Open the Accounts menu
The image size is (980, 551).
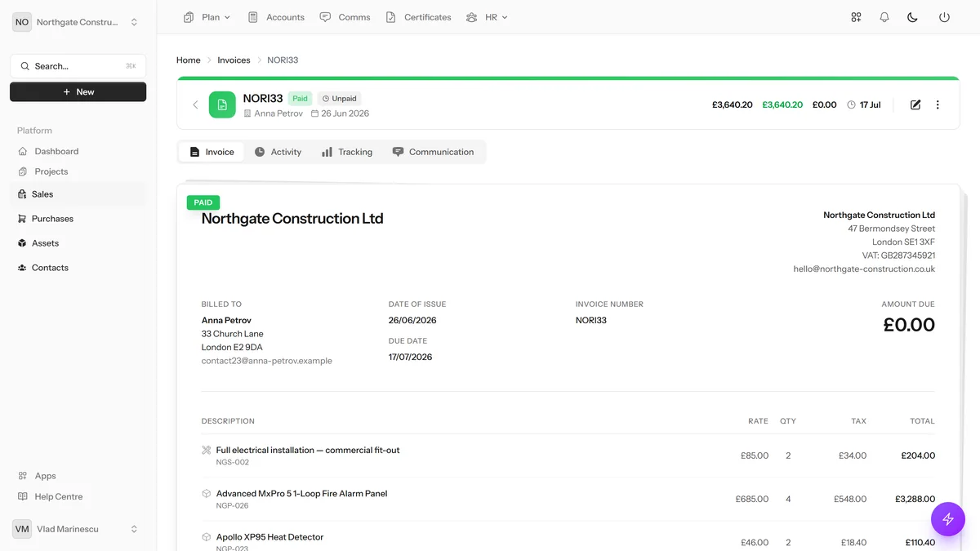click(276, 17)
